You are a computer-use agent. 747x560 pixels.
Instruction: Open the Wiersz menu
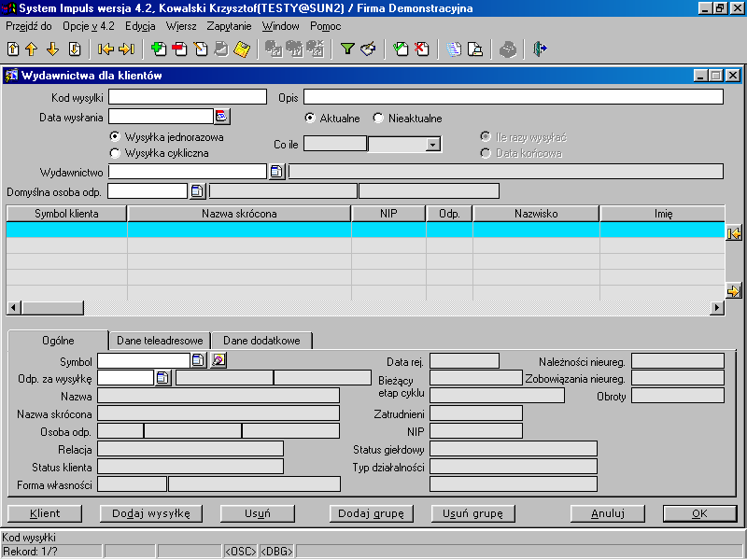pos(181,26)
